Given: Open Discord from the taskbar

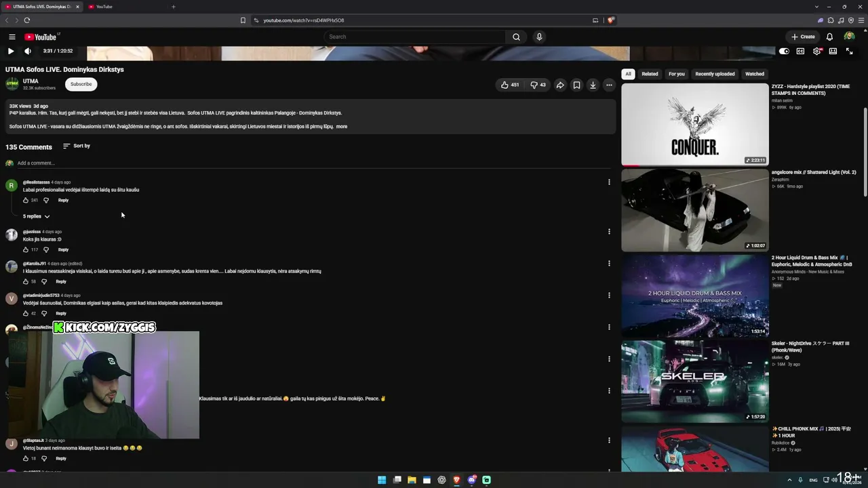Looking at the screenshot, I should point(471,480).
